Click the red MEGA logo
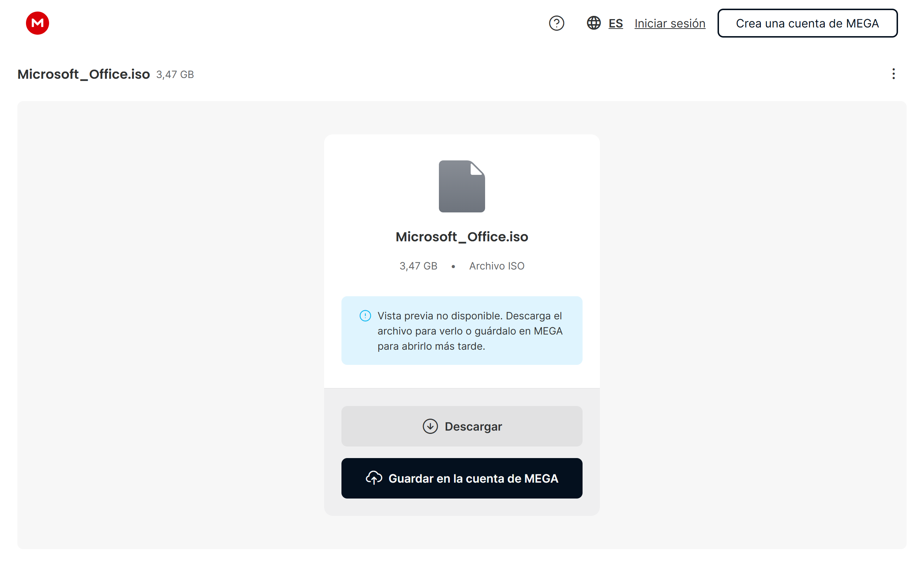 pyautogui.click(x=38, y=23)
